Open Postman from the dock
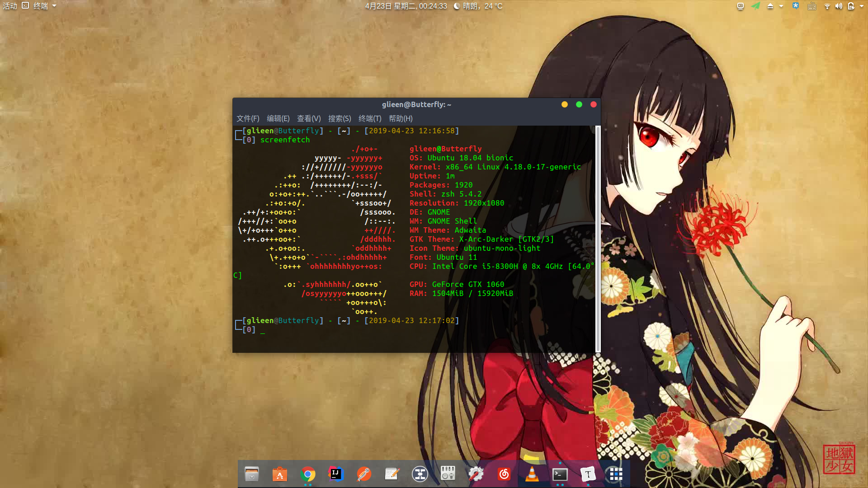The width and height of the screenshot is (868, 488). [364, 474]
